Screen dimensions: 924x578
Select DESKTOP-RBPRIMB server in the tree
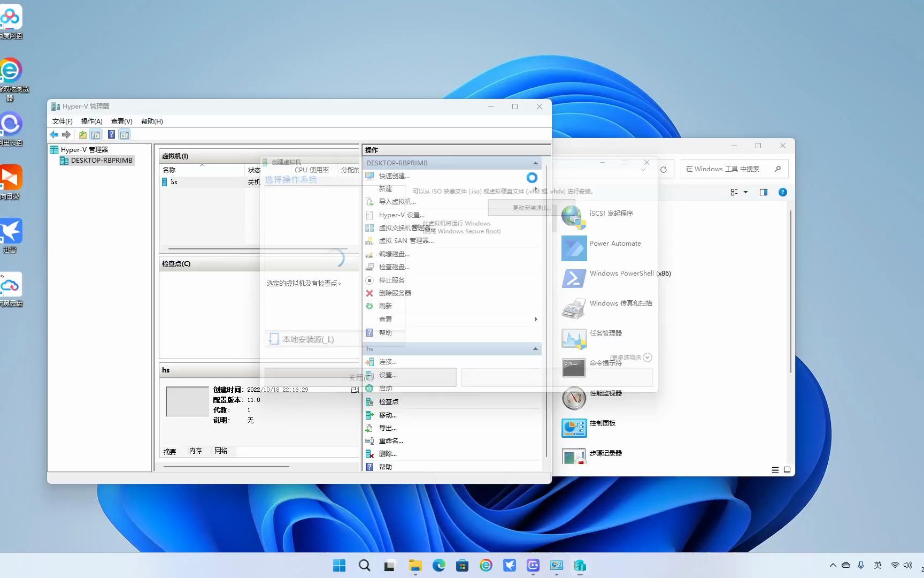[x=96, y=161]
